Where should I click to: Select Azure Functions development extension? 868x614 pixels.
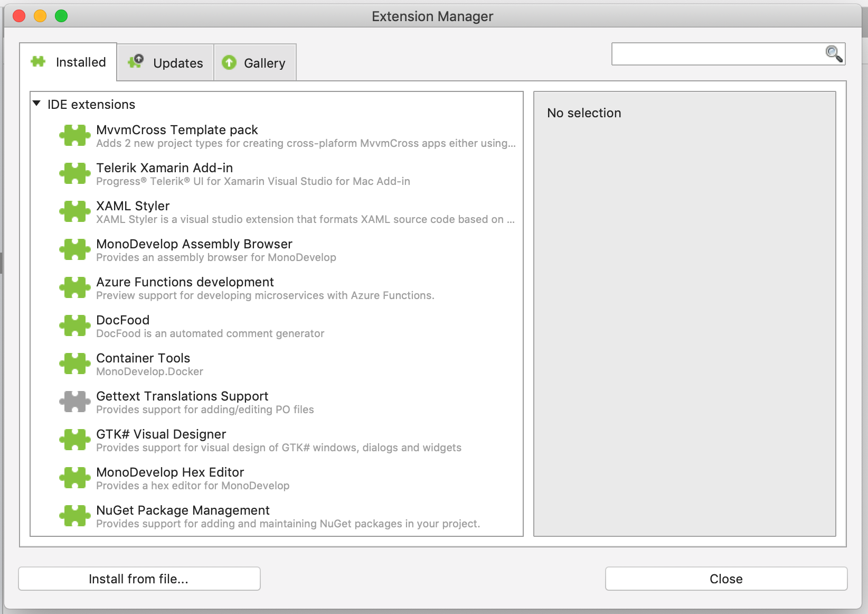coord(185,282)
